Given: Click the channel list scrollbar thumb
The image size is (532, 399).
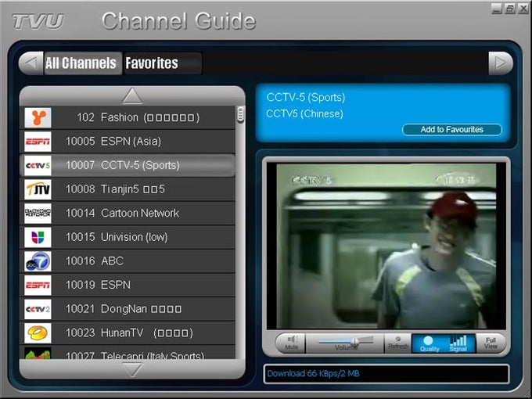Looking at the screenshot, I should tap(240, 114).
